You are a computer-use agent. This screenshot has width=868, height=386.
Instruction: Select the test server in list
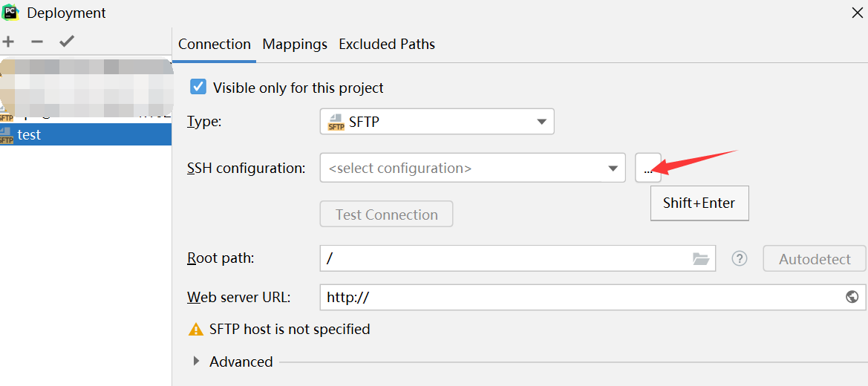[86, 134]
